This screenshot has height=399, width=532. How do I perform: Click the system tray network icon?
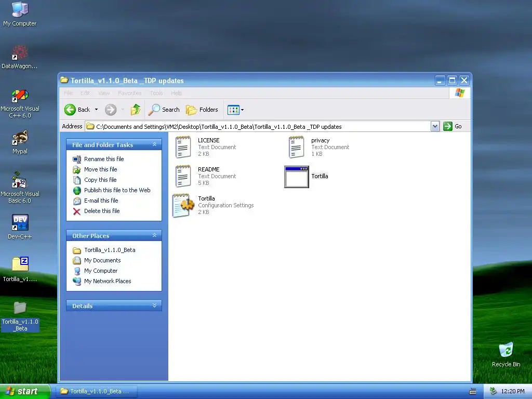click(493, 392)
